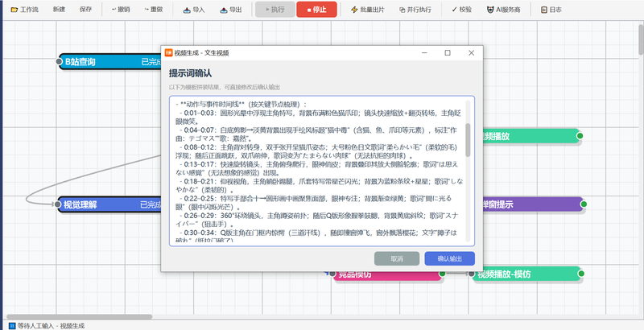Cancel the prompt dialog with 取消
Screen dimensions: 644x330
[x=397, y=258]
